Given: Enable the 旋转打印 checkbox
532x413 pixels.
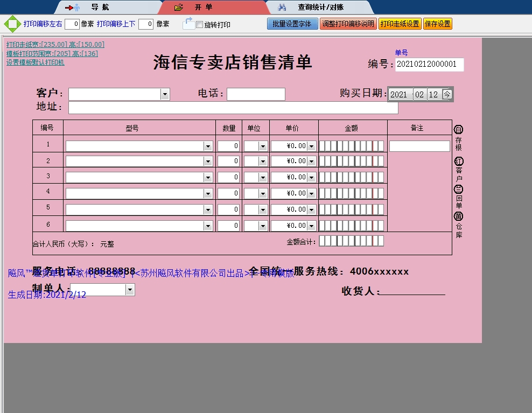Looking at the screenshot, I should coord(200,25).
